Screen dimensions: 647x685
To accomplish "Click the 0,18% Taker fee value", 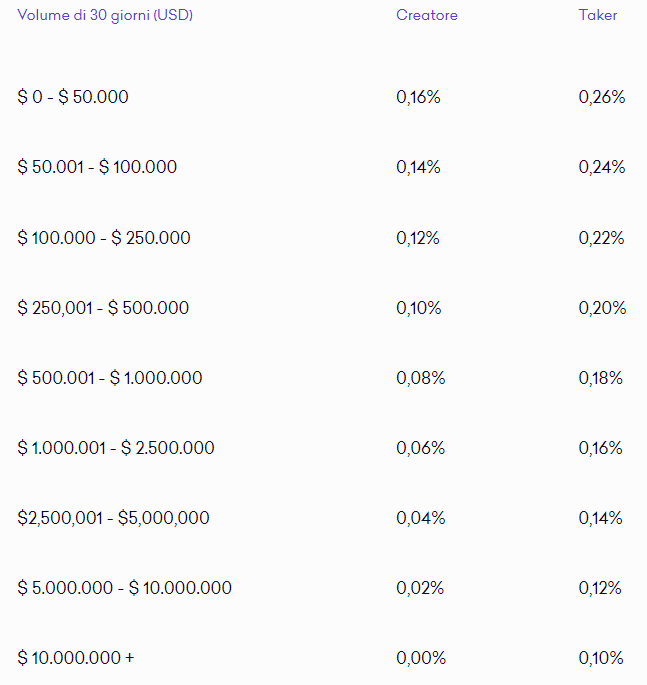I will (x=600, y=378).
